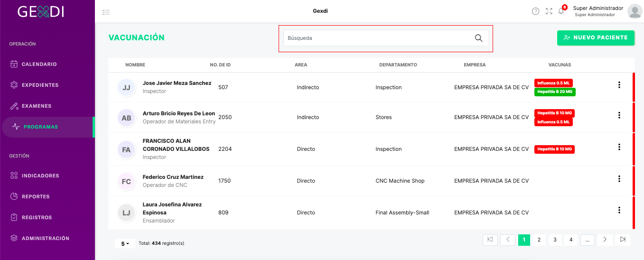Click the LJ avatar initials
The image size is (644, 260).
(126, 213)
